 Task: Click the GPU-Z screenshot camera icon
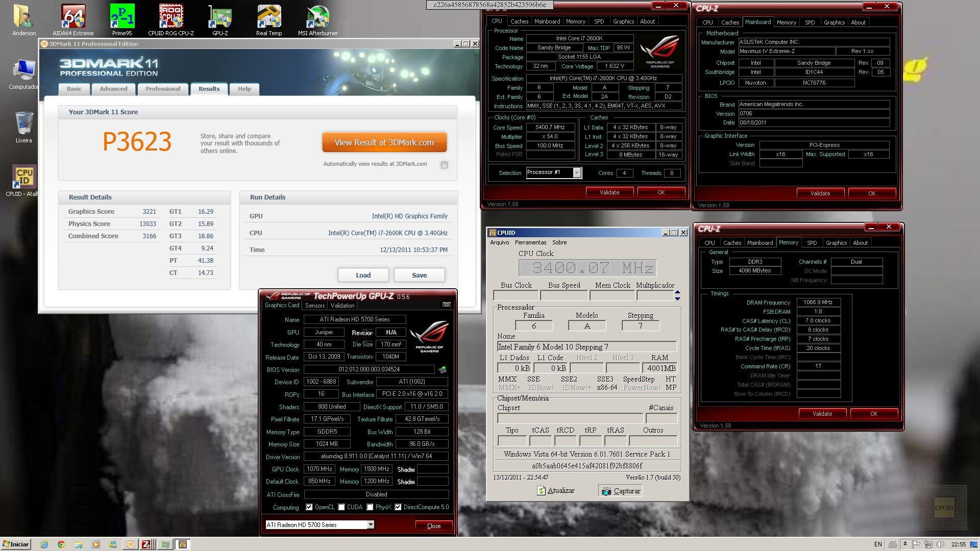(x=446, y=305)
